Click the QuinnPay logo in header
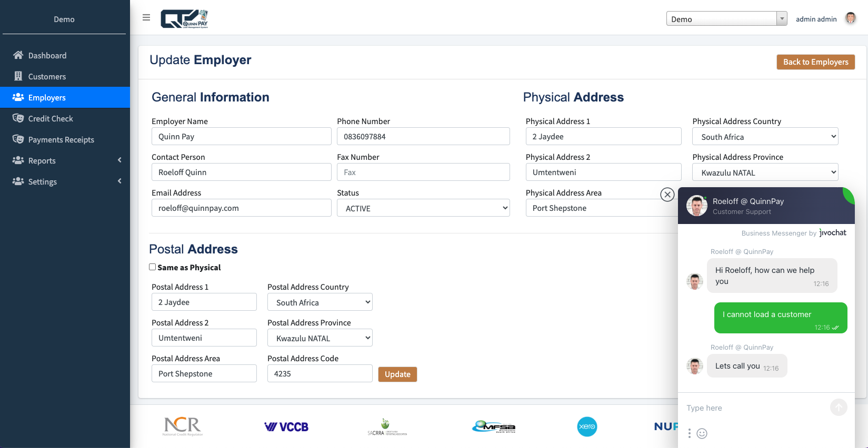Image resolution: width=868 pixels, height=448 pixels. [x=184, y=18]
